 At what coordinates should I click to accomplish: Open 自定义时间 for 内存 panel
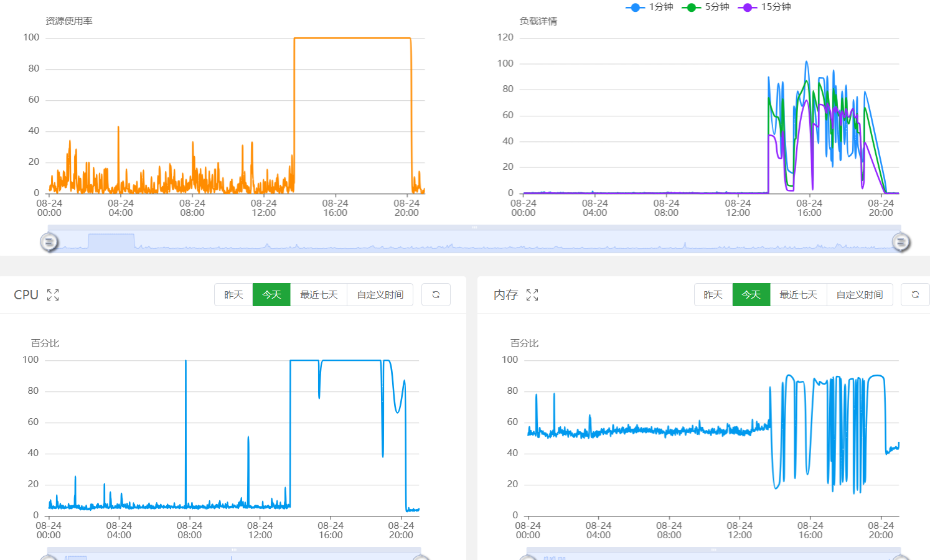pos(860,295)
